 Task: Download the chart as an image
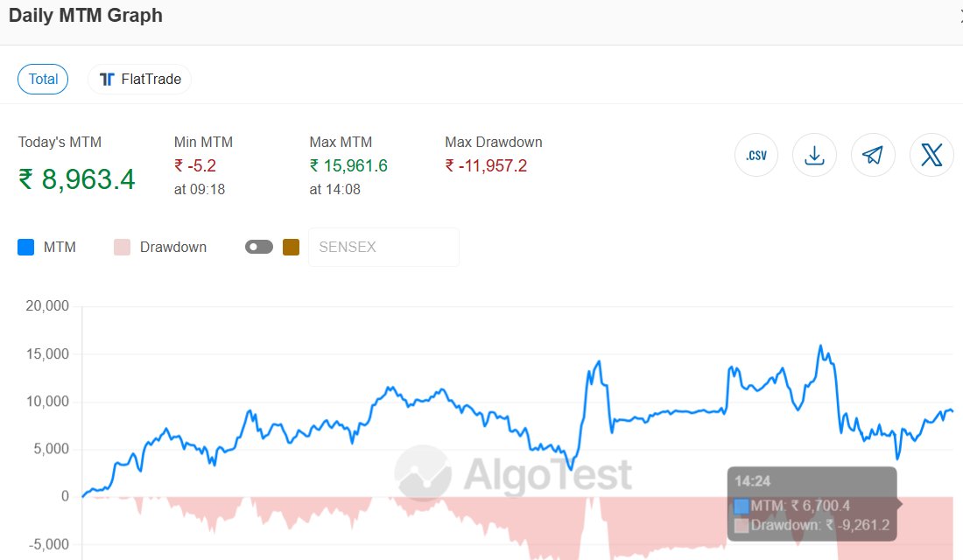click(x=814, y=154)
